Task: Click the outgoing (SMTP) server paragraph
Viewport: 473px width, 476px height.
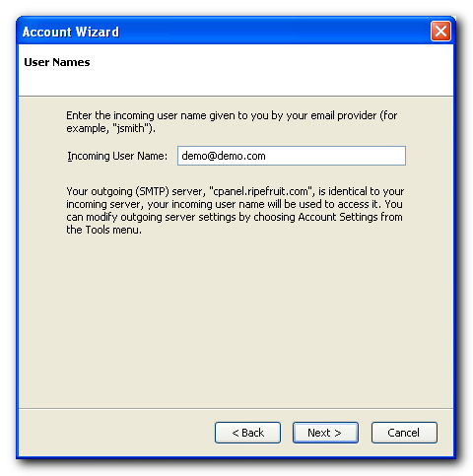Action: click(235, 210)
